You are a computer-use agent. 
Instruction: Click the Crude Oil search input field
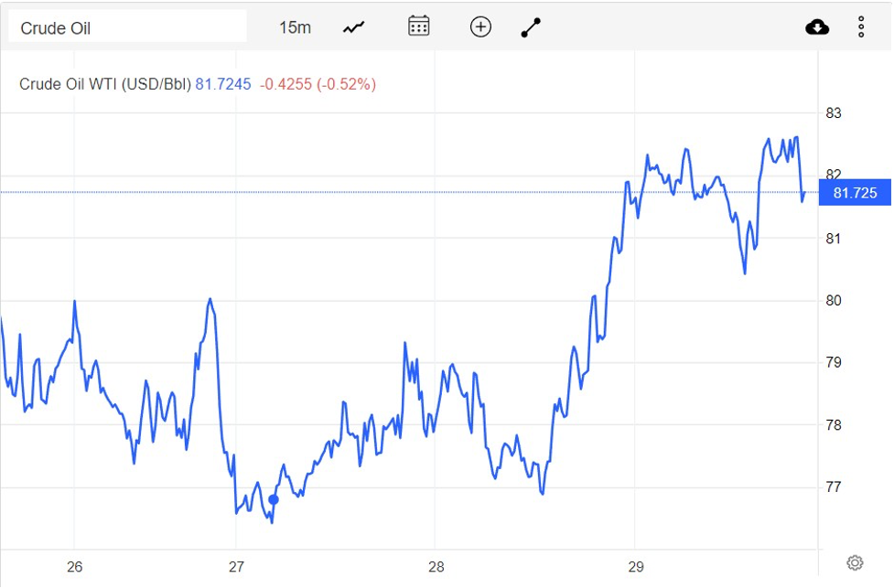point(127,27)
